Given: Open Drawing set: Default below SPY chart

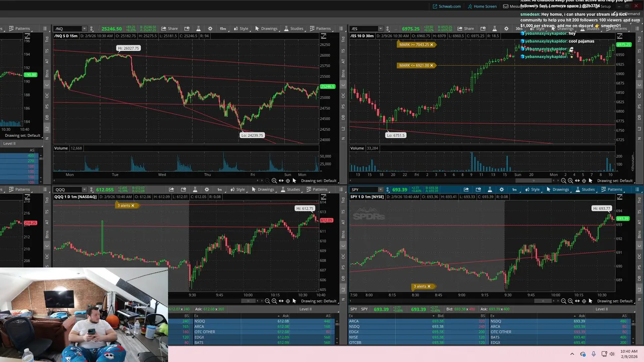Looking at the screenshot, I should (x=615, y=301).
